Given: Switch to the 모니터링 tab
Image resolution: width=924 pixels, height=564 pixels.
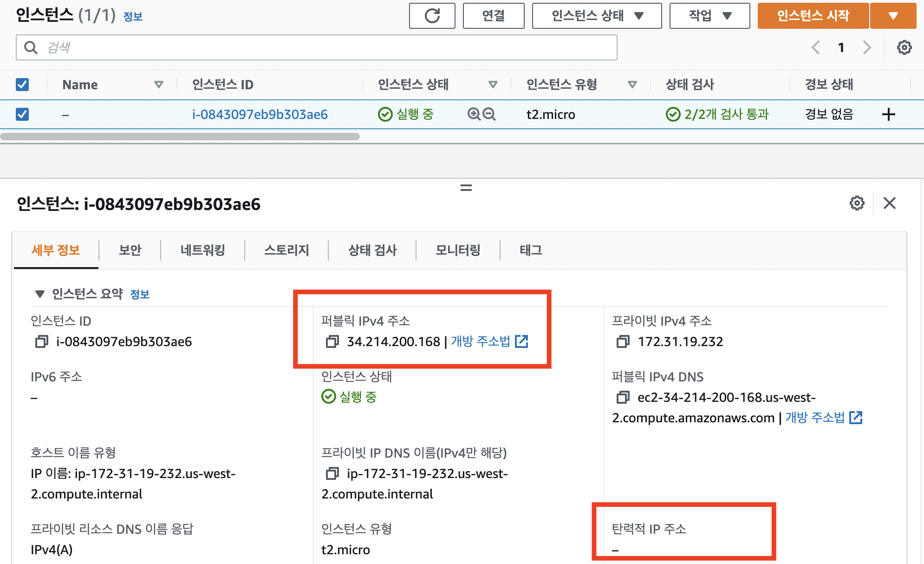Looking at the screenshot, I should coord(457,250).
